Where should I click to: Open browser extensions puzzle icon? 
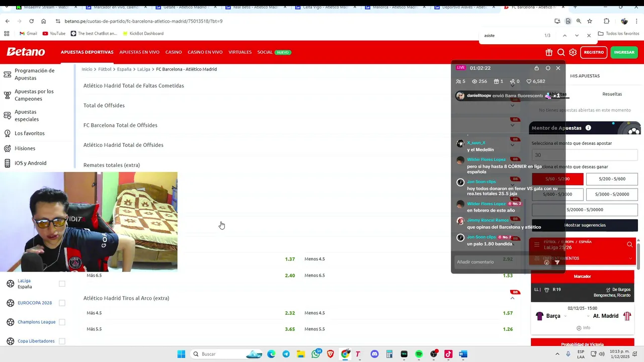(x=606, y=21)
